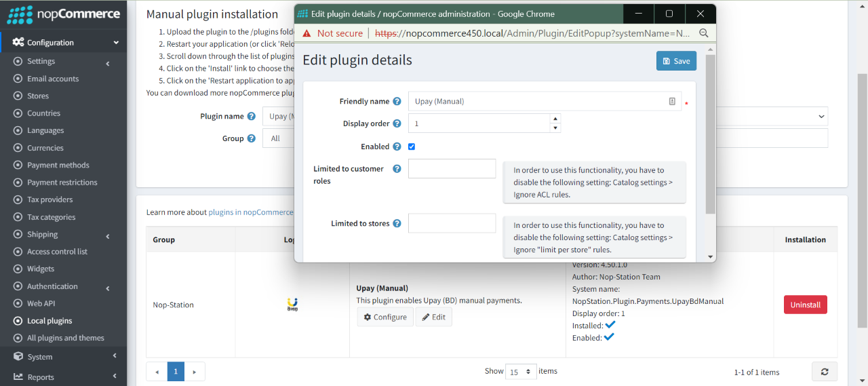
Task: Click the popup vertical scrollbar
Action: 711,134
